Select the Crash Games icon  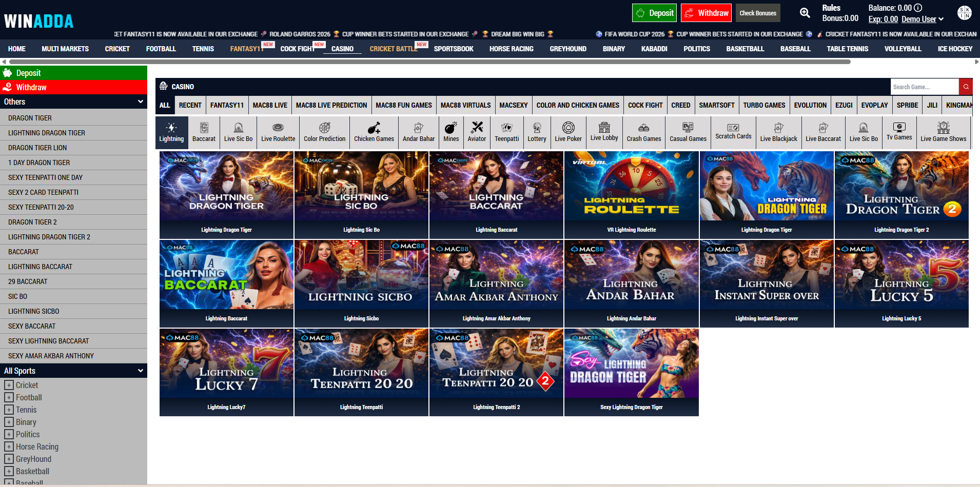(x=644, y=128)
